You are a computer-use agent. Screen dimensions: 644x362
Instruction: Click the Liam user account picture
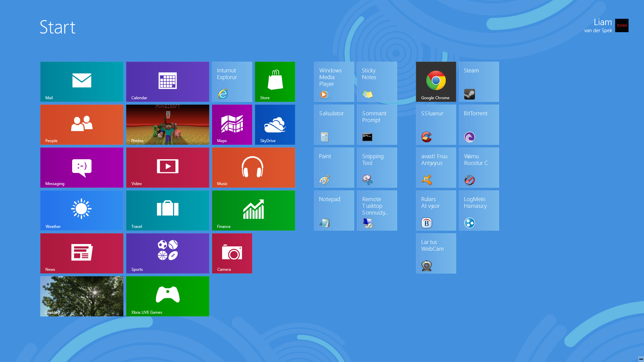pos(622,25)
